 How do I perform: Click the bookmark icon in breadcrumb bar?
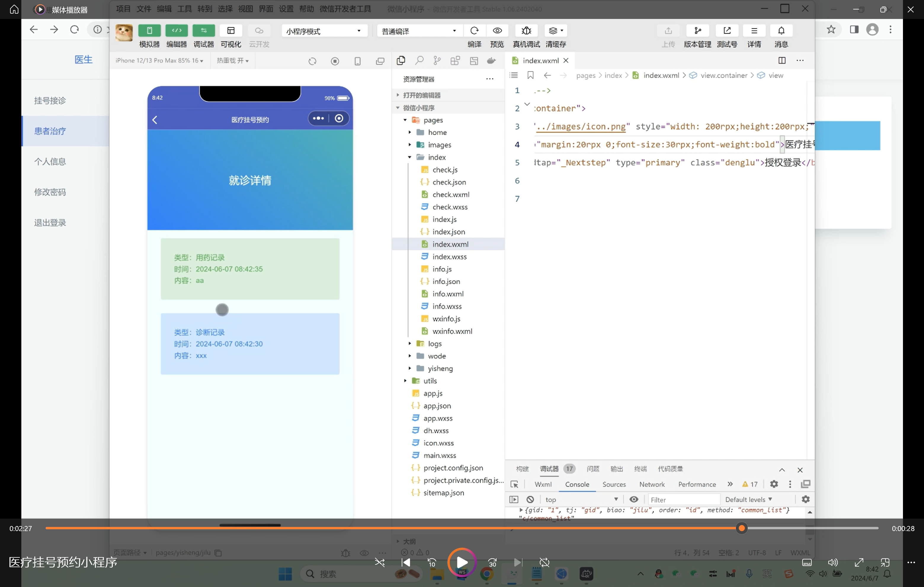[530, 75]
